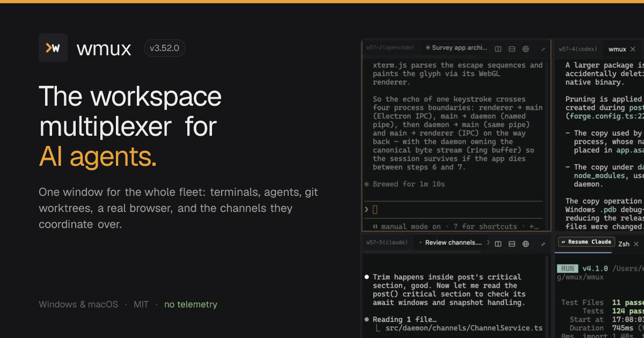Click the w57-4(codex) pane label

coord(578,49)
